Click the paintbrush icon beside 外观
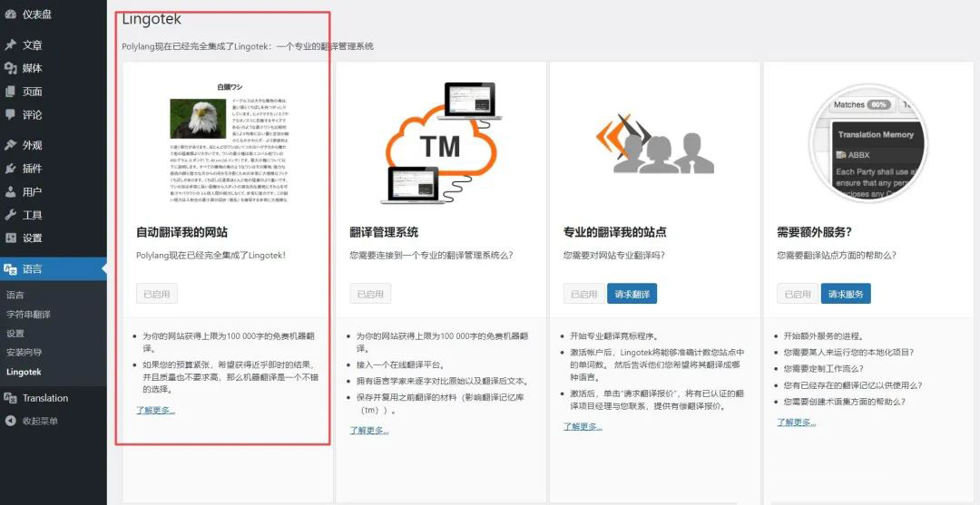The image size is (980, 505). [x=10, y=145]
